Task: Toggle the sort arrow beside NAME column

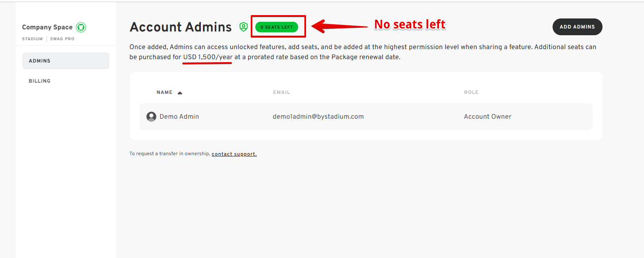Action: click(180, 93)
